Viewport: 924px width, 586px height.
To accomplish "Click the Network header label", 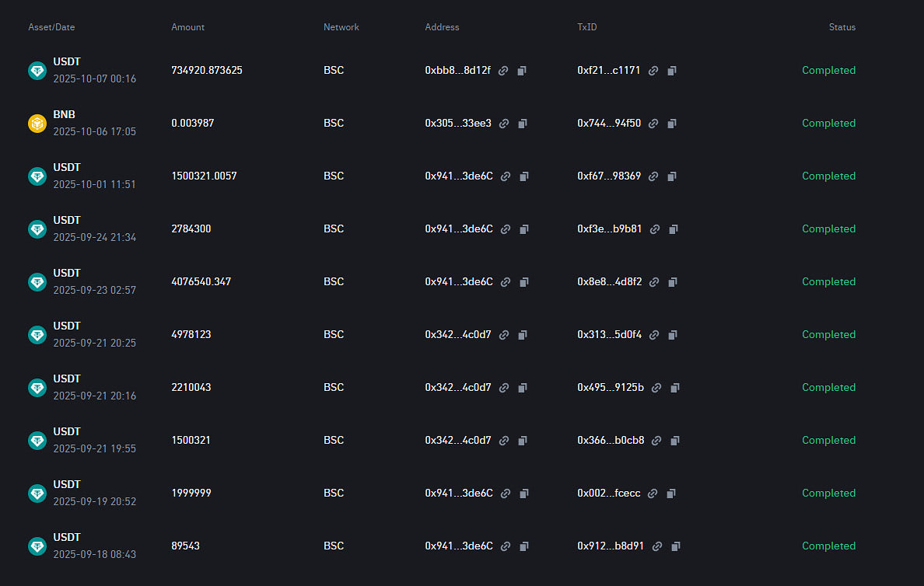I will click(341, 27).
